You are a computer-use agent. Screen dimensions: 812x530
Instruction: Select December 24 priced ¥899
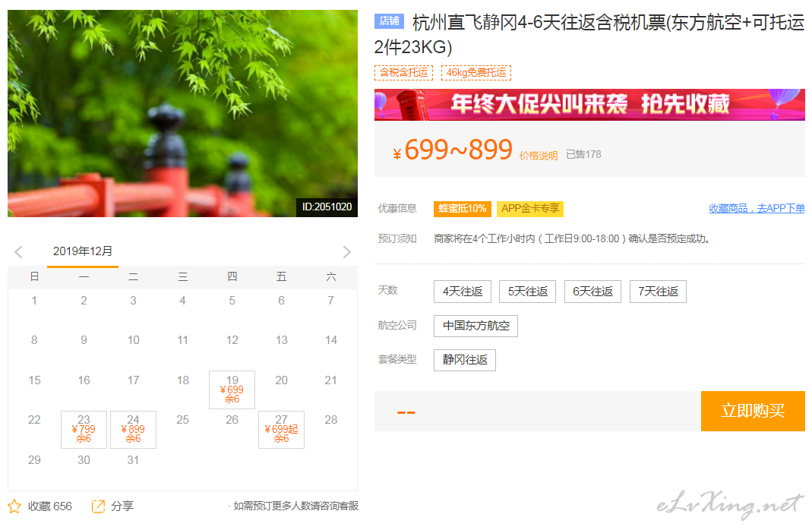133,430
